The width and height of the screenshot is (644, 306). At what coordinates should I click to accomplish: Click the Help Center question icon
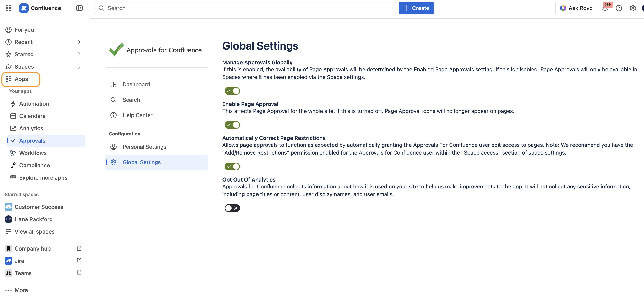click(x=113, y=115)
